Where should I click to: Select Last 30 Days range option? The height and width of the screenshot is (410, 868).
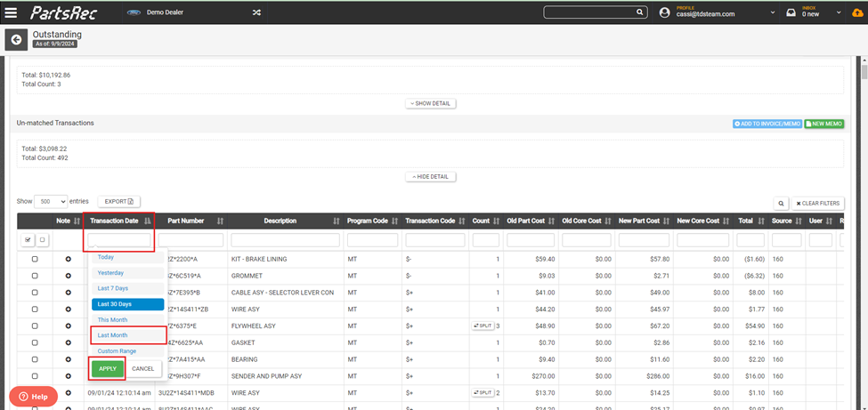[x=128, y=304]
